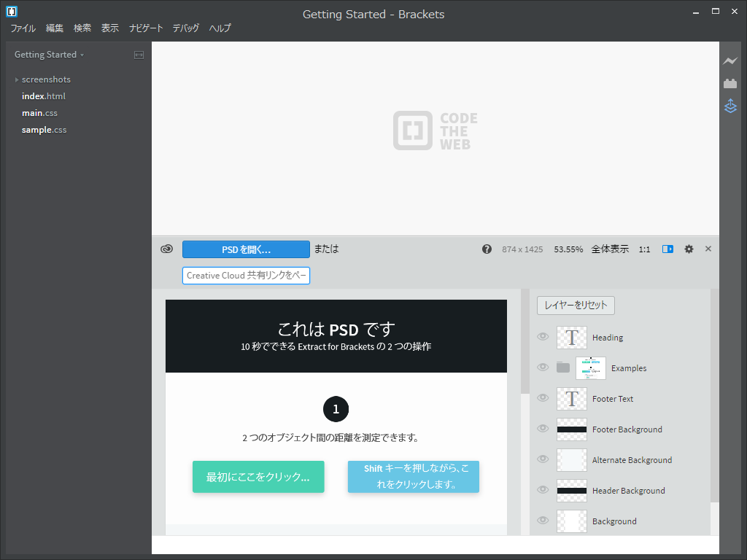The width and height of the screenshot is (747, 560).
Task: Toggle the eyedropper eye icon in Extract toolbar
Action: pyautogui.click(x=166, y=249)
